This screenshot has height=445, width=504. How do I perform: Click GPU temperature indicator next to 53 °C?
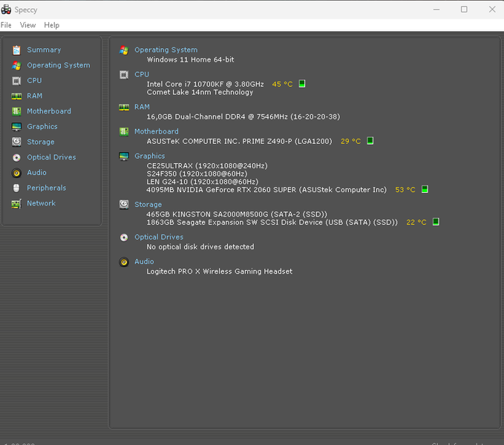pyautogui.click(x=425, y=189)
